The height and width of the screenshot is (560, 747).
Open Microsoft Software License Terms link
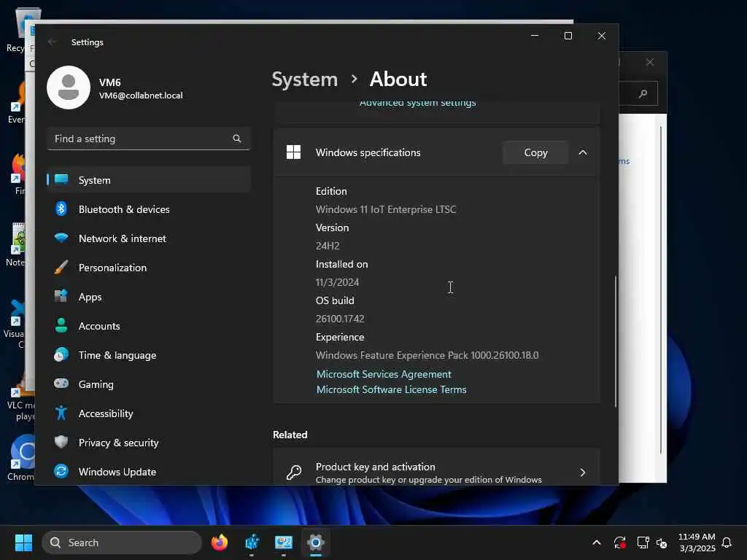392,389
